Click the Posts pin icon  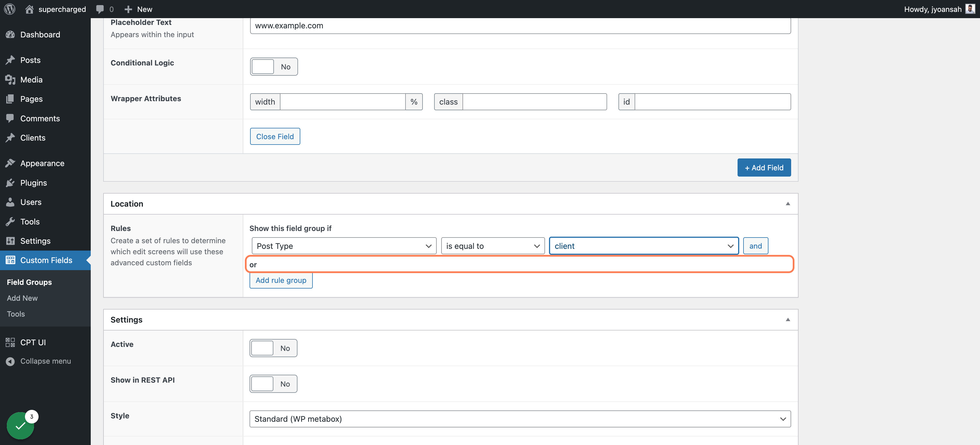pyautogui.click(x=10, y=60)
